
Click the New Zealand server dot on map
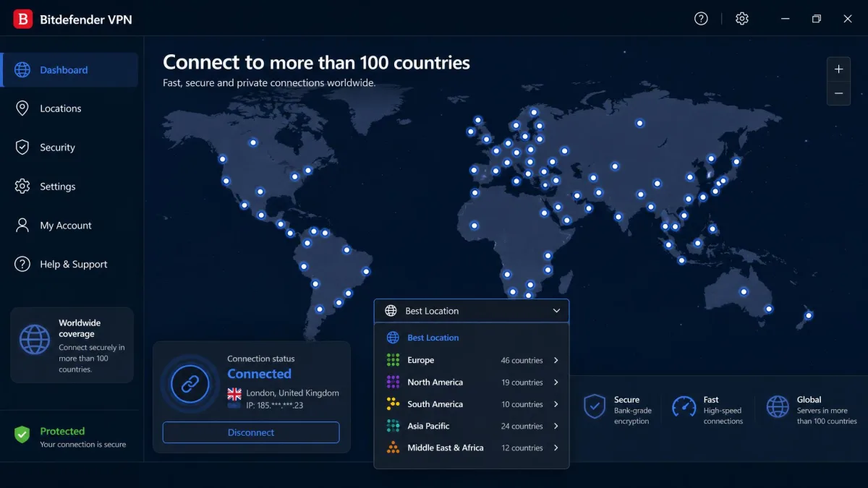coord(809,315)
